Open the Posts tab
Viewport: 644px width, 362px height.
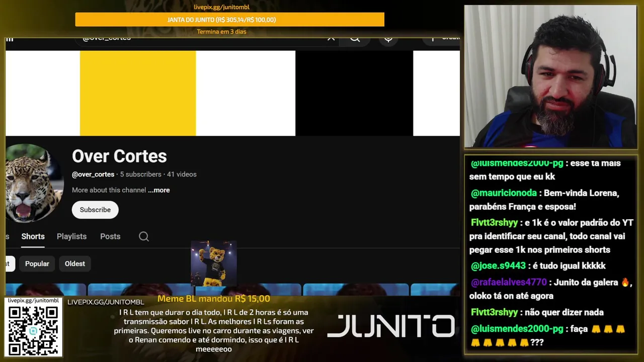tap(110, 236)
